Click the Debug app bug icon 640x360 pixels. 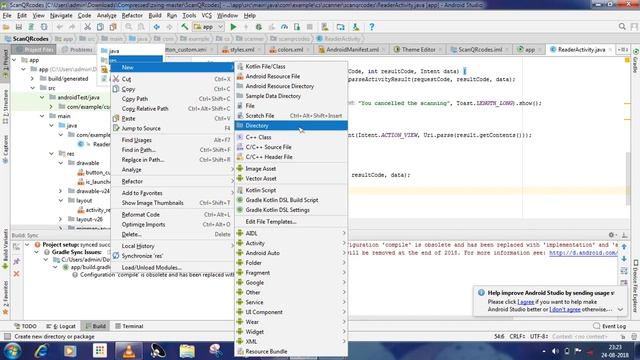tap(258, 27)
